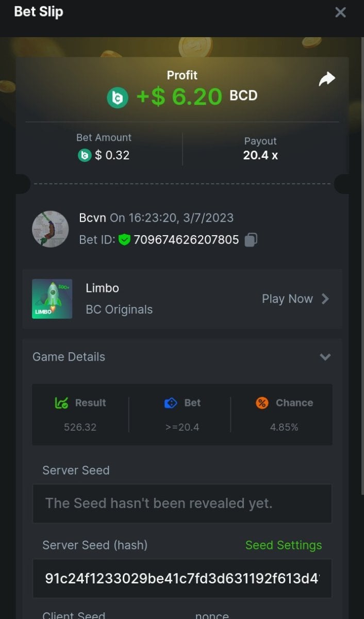364x619 pixels.
Task: Close the Bet Slip panel
Action: pos(340,12)
